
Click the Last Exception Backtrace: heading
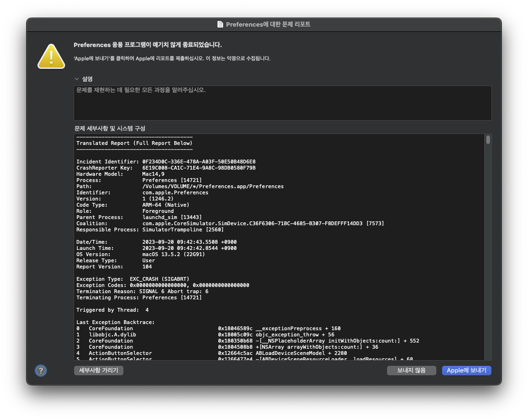click(x=115, y=322)
